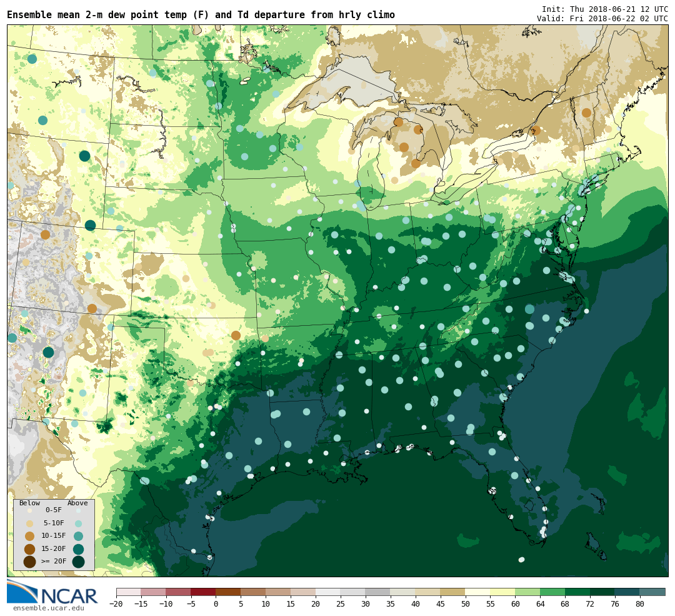
Task: Click the colorbar swatch between 30 and 35
Action: pos(378,592)
